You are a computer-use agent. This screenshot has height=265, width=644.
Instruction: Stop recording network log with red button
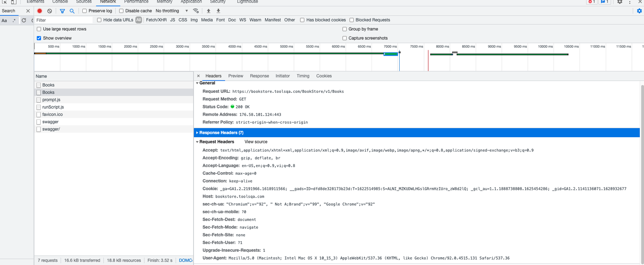(39, 11)
